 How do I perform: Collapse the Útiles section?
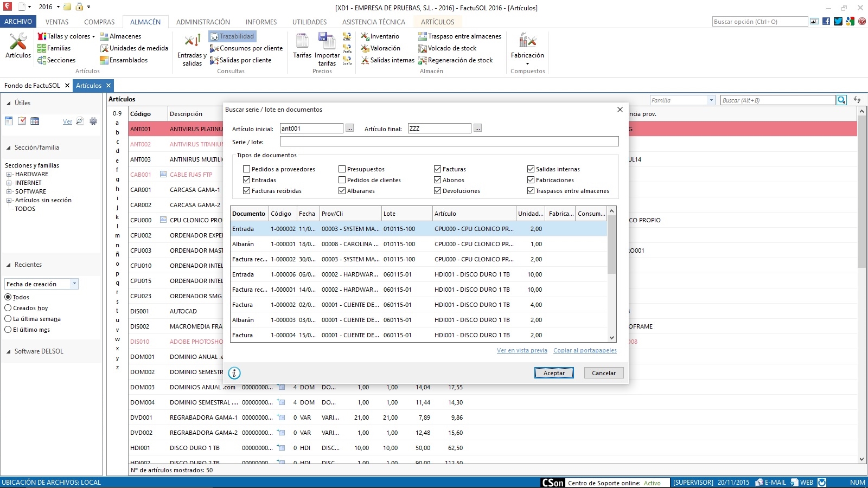9,103
